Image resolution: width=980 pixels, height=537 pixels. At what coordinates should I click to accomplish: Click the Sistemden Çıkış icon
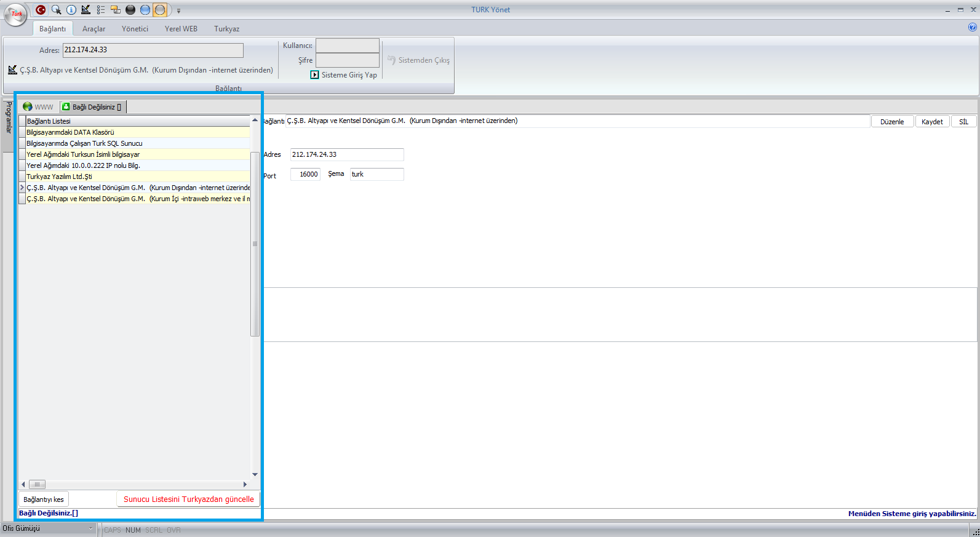click(x=391, y=60)
